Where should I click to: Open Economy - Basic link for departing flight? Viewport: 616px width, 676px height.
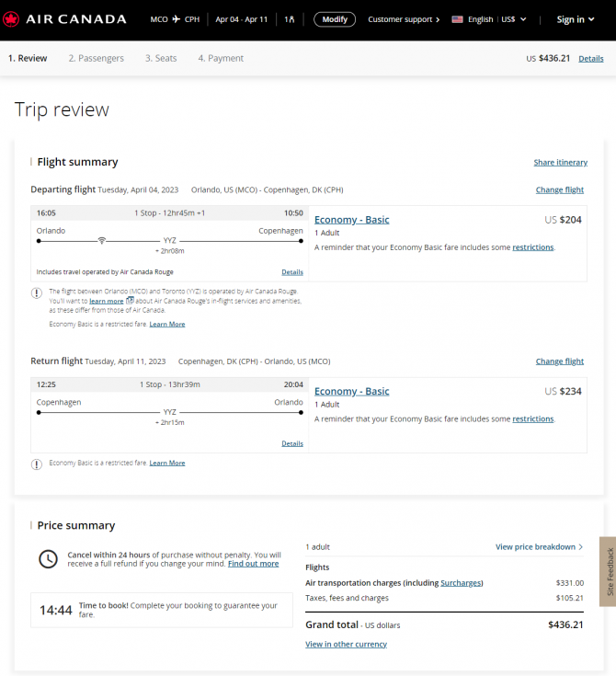point(352,220)
